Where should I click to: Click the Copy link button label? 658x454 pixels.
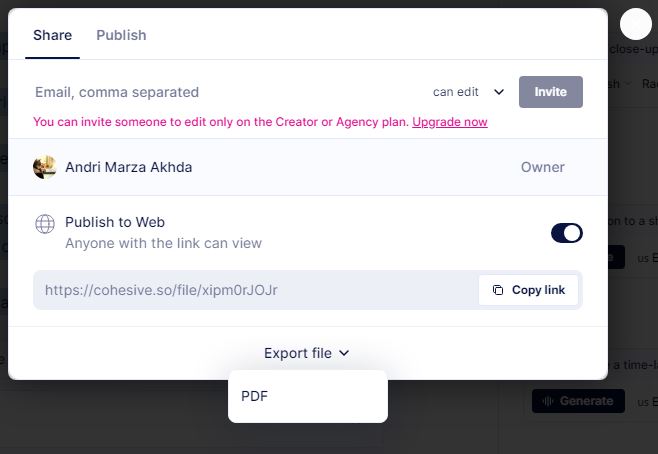[x=538, y=290]
